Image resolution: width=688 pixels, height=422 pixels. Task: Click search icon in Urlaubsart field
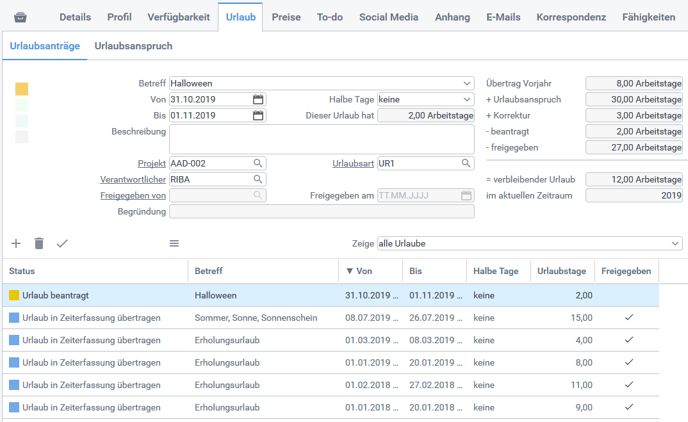click(x=466, y=163)
